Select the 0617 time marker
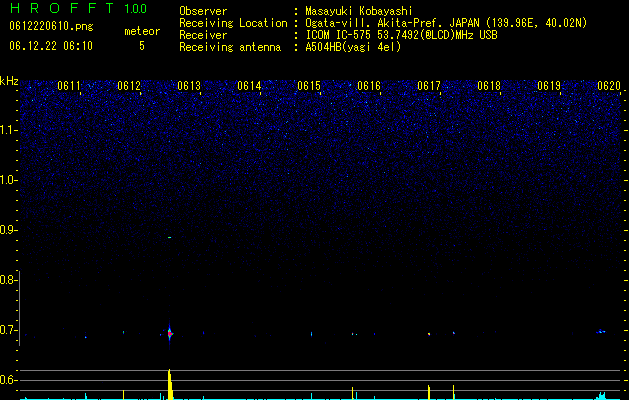This screenshot has width=629, height=400. click(x=428, y=86)
